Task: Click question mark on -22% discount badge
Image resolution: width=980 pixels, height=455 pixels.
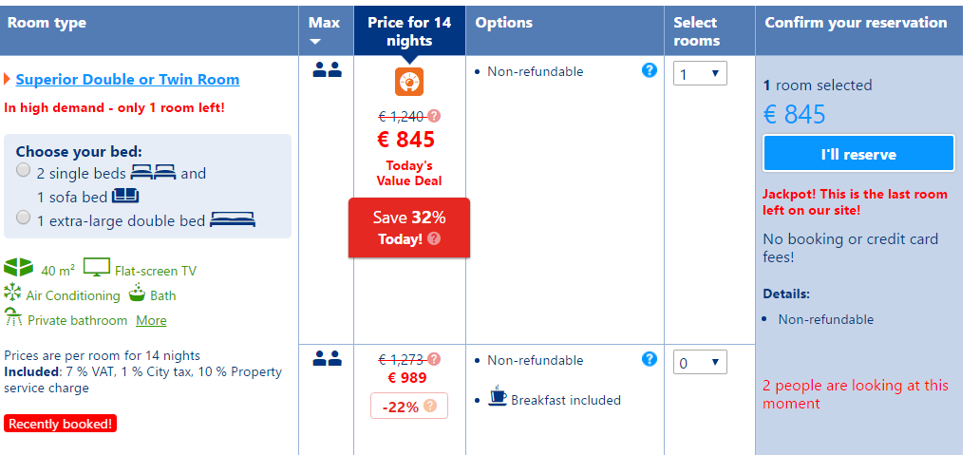Action: 430,407
